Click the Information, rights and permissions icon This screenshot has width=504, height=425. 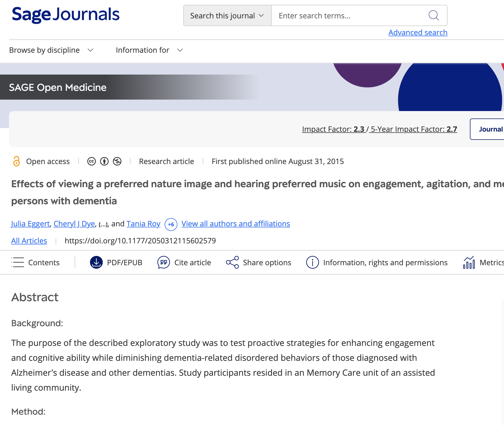[312, 262]
